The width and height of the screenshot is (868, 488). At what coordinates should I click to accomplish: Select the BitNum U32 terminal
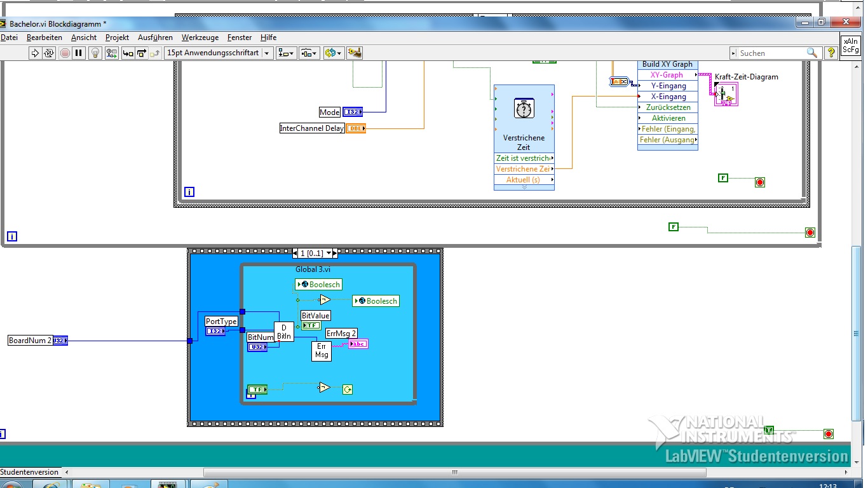coord(257,347)
